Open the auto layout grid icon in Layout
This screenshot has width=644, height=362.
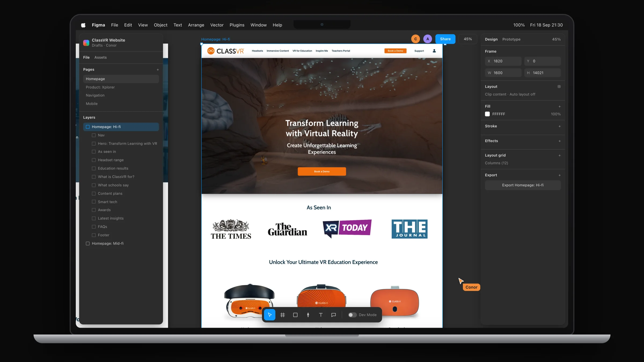pyautogui.click(x=559, y=87)
